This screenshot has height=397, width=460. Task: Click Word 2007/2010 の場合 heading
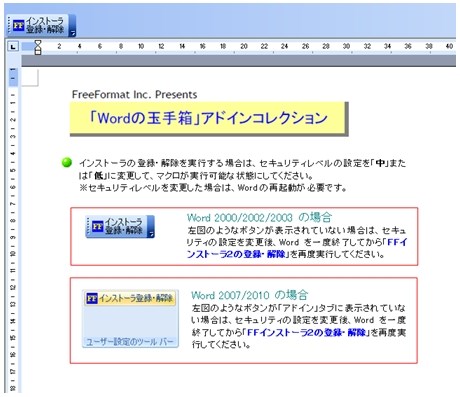pyautogui.click(x=249, y=295)
